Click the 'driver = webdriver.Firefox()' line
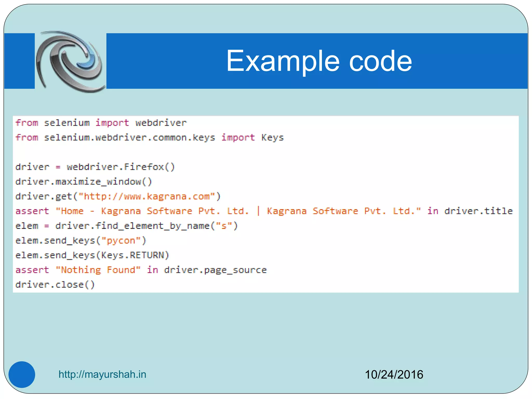Image resolution: width=532 pixels, height=399 pixels. pos(95,167)
